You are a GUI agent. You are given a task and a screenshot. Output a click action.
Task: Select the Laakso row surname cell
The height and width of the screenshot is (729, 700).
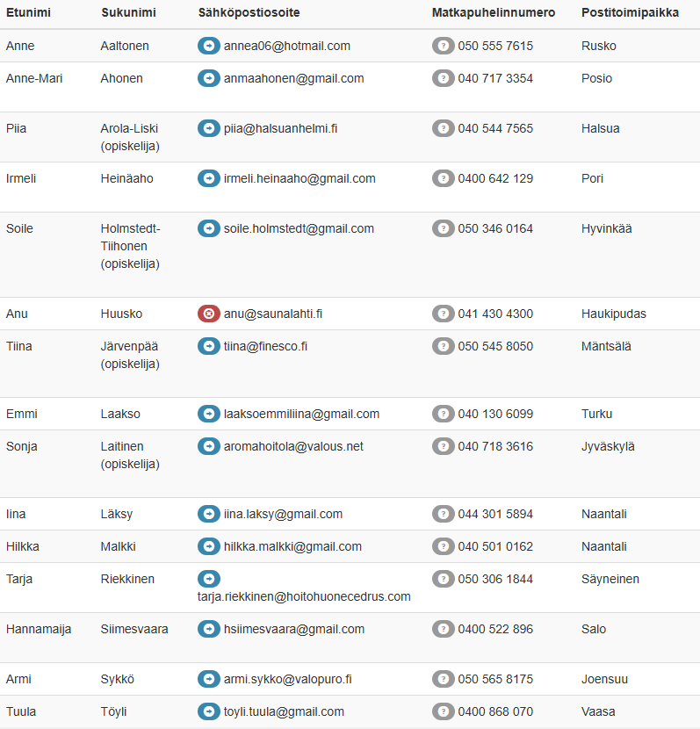click(120, 414)
